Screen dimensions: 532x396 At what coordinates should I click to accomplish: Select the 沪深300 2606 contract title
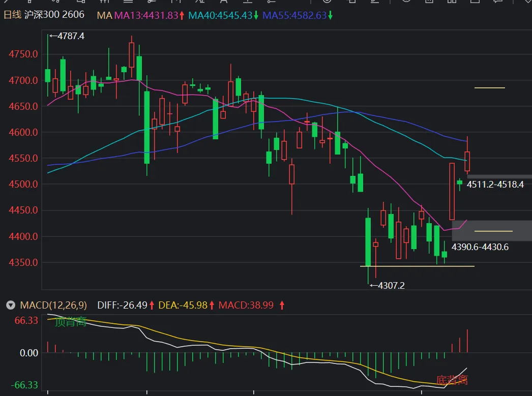pos(54,15)
